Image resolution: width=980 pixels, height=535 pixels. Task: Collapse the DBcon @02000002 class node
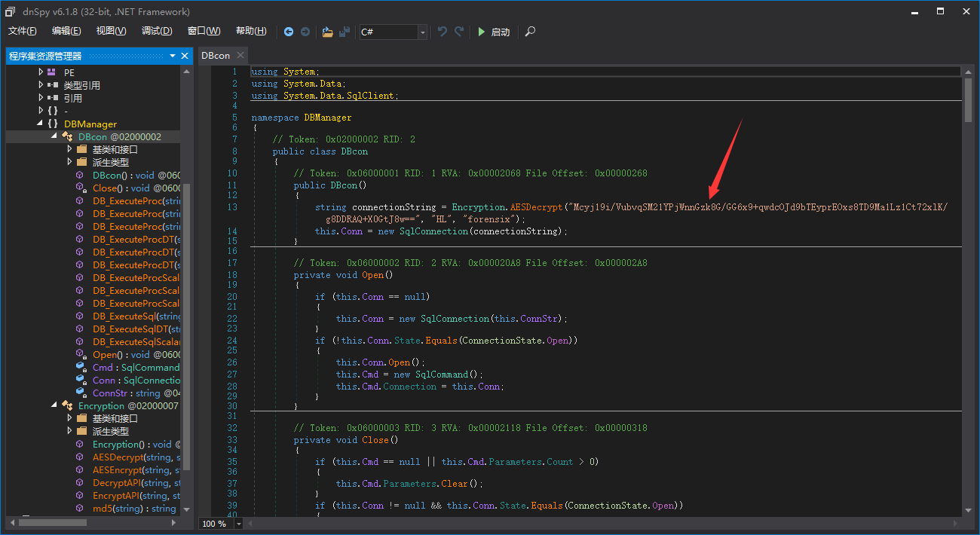tap(55, 136)
